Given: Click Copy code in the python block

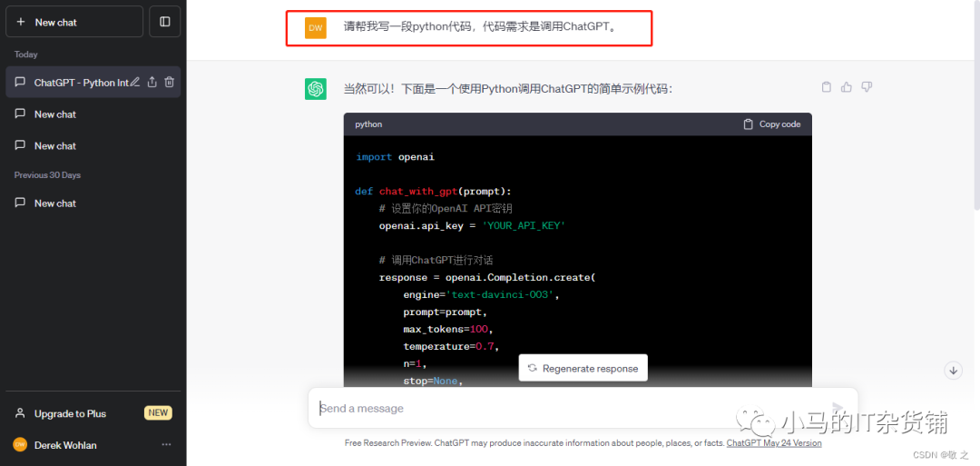Looking at the screenshot, I should click(771, 124).
